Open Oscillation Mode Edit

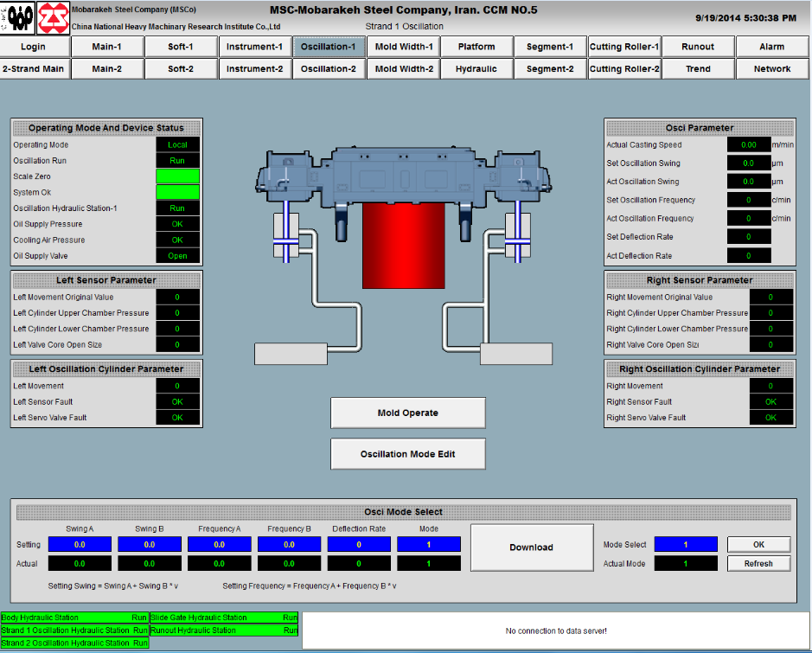click(x=408, y=454)
